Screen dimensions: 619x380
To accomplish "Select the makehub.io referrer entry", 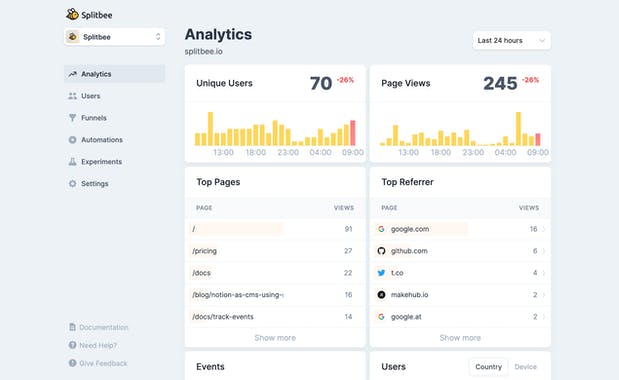I will click(x=460, y=294).
